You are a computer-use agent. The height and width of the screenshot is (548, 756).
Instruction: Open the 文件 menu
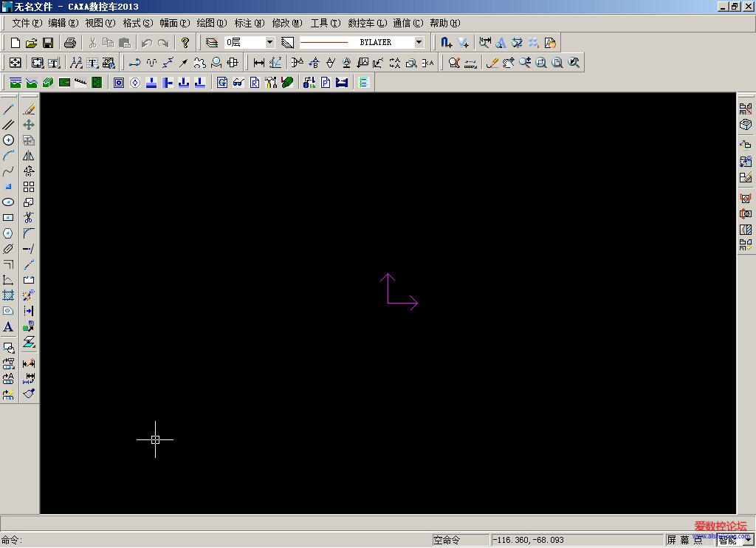(x=25, y=23)
